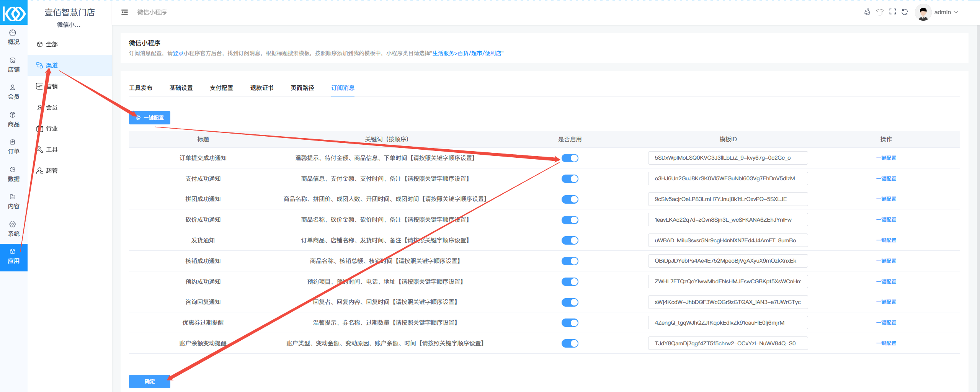Open 系统 system settings in sidebar
980x392 pixels.
(13, 229)
